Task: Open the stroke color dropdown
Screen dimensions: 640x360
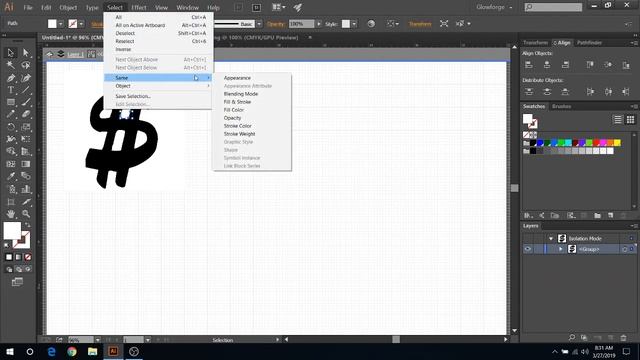Action: (x=81, y=24)
